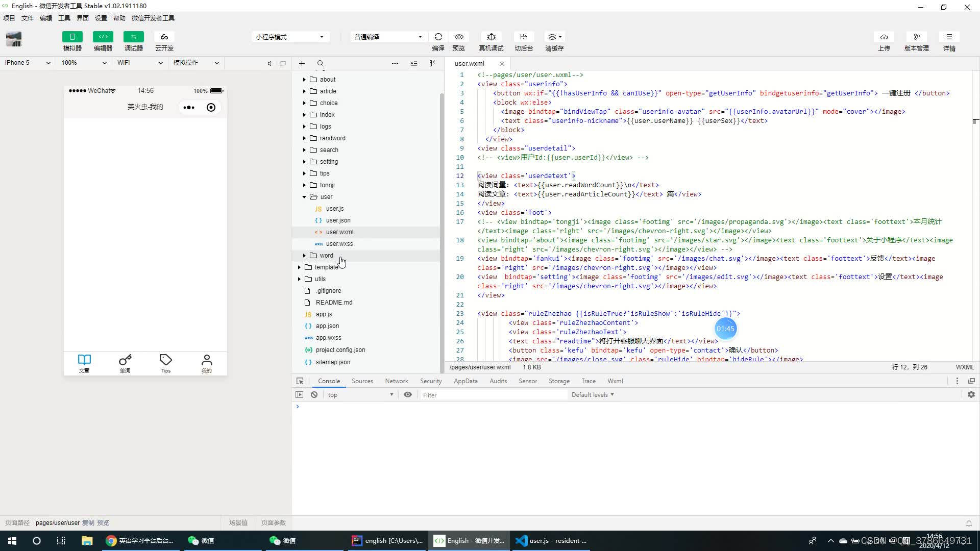Switch to the AppData tab
The image size is (980, 551).
tap(465, 381)
